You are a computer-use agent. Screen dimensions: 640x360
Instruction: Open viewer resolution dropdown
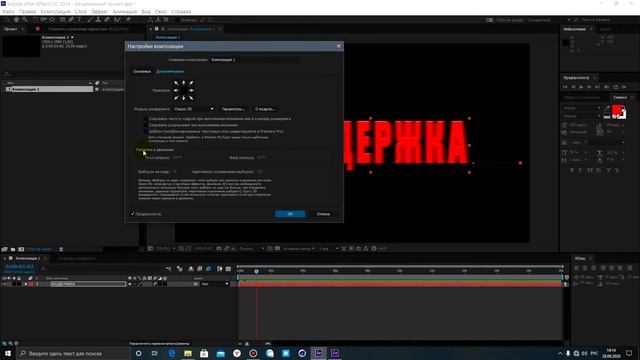pos(252,249)
